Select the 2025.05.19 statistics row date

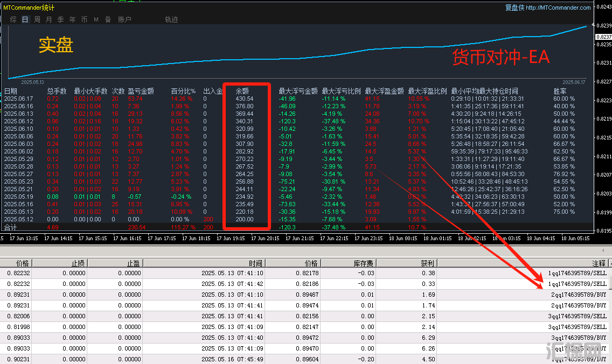18,197
